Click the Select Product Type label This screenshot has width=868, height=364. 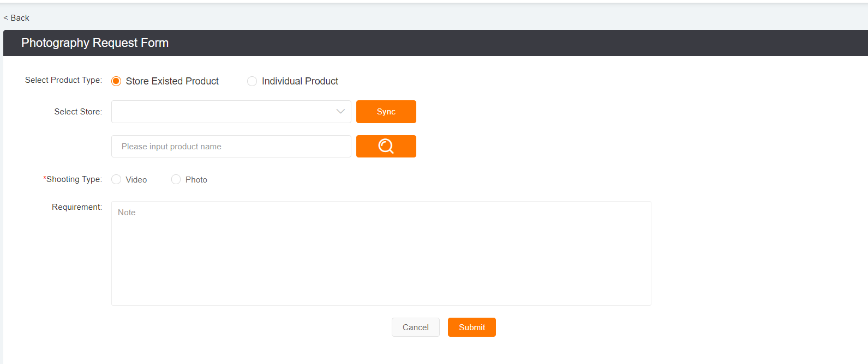(x=63, y=80)
